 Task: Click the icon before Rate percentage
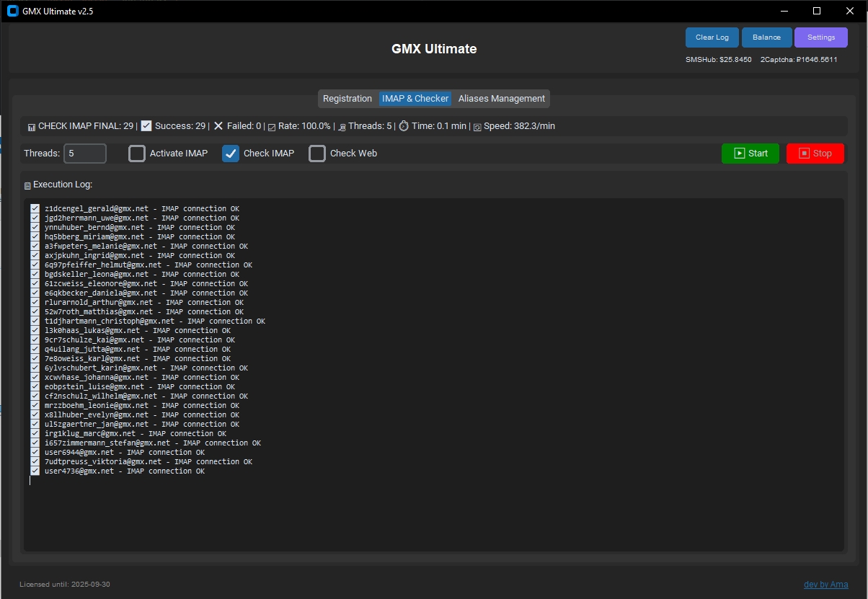click(x=272, y=127)
